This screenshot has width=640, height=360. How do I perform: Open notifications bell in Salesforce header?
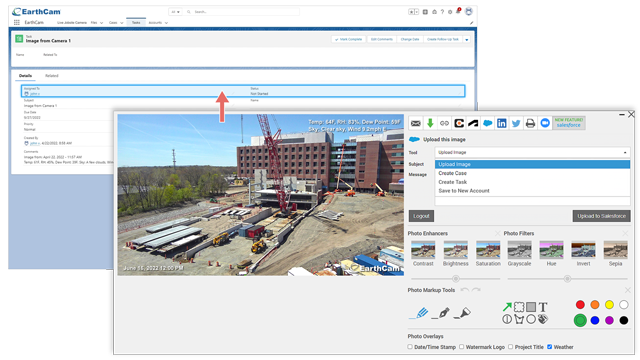[458, 11]
